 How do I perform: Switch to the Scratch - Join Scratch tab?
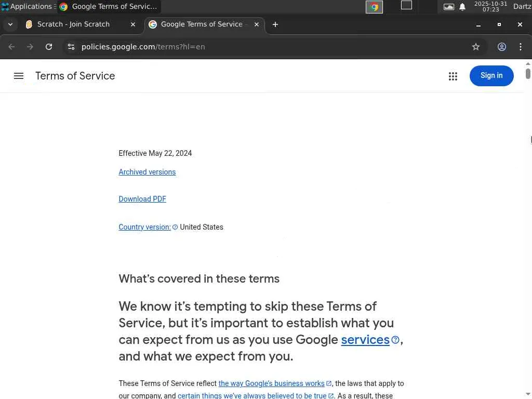(73, 24)
